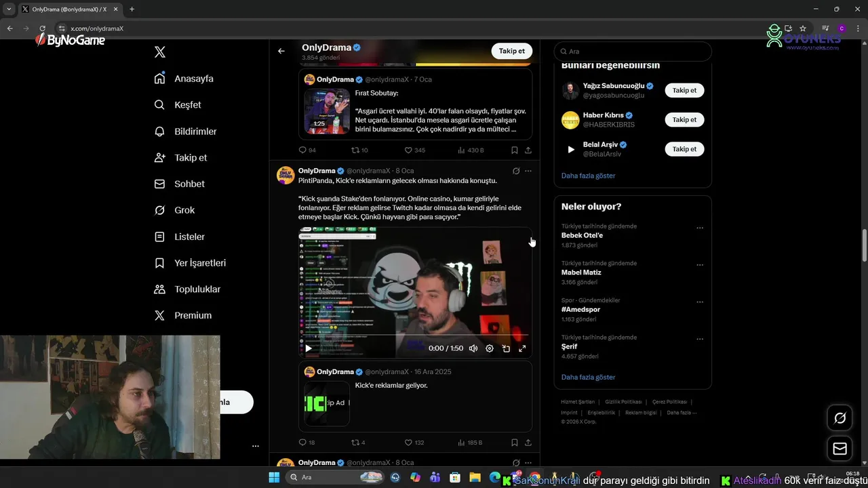Image resolution: width=868 pixels, height=488 pixels.
Task: Open Keşfet in sidebar
Action: tap(178, 105)
